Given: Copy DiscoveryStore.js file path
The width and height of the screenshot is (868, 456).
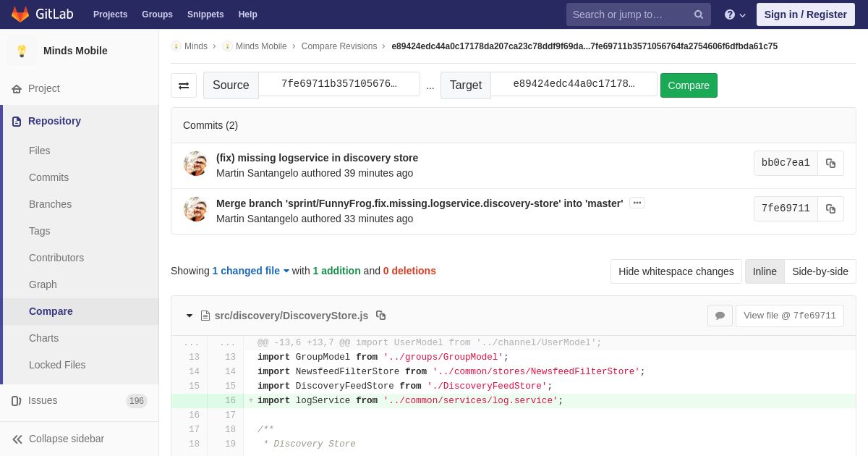Looking at the screenshot, I should click(x=380, y=316).
